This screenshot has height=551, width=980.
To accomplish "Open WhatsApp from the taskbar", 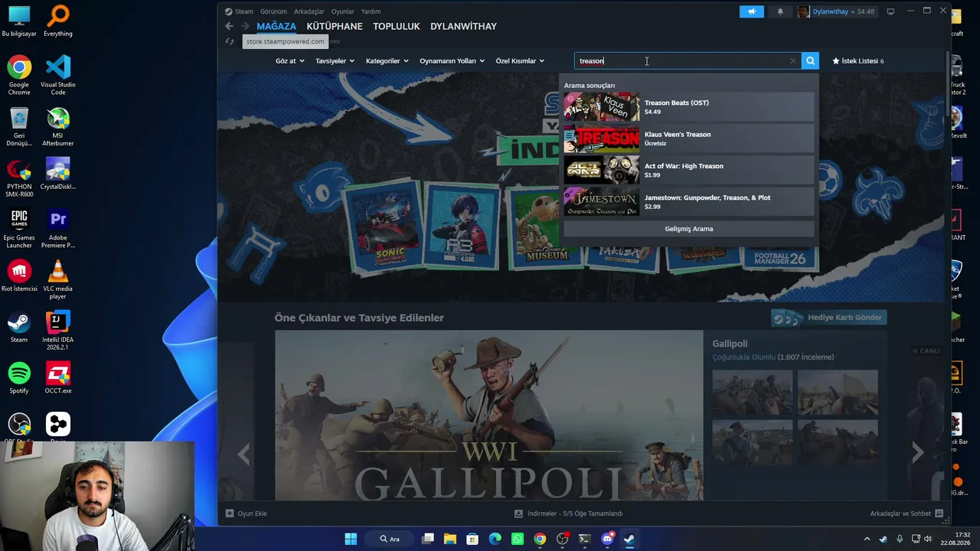I will point(518,539).
